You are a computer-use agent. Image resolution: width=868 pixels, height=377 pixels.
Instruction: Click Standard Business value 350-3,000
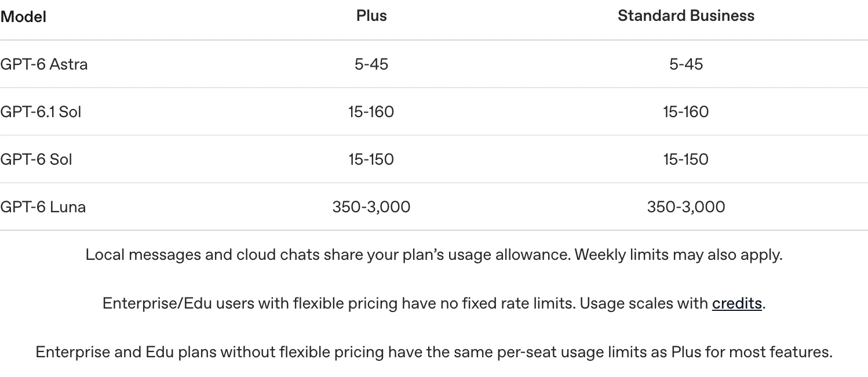pos(686,206)
